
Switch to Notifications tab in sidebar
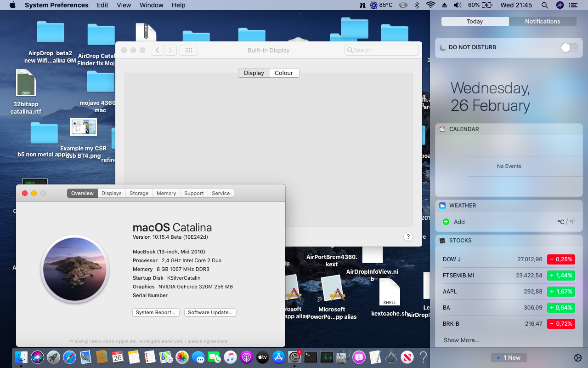(x=543, y=21)
